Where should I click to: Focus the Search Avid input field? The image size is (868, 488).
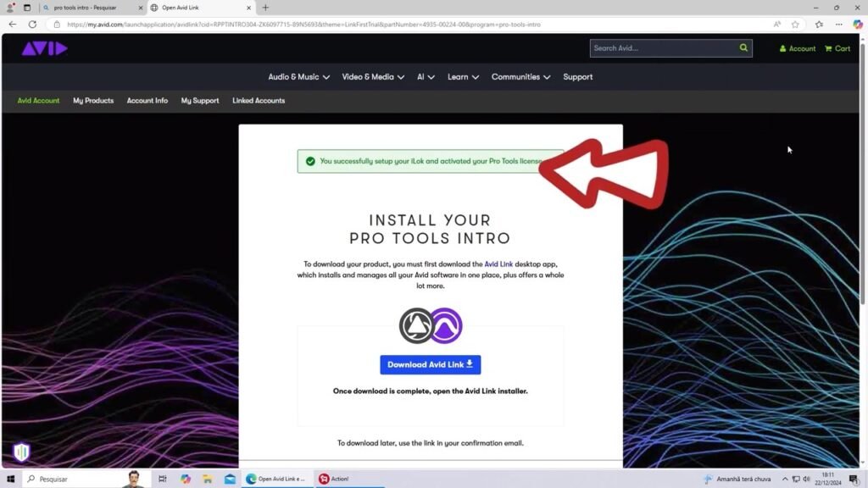click(x=663, y=48)
